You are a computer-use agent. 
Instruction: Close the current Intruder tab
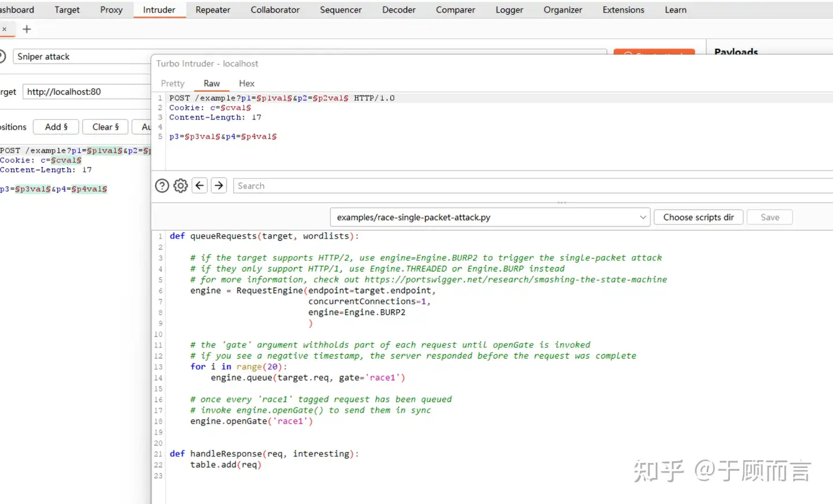point(4,29)
